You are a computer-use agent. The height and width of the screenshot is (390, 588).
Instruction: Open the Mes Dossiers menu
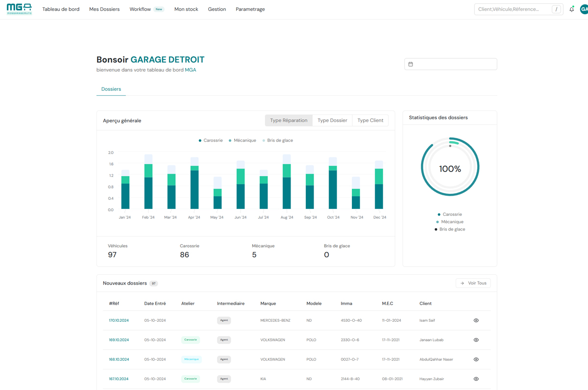(x=104, y=9)
